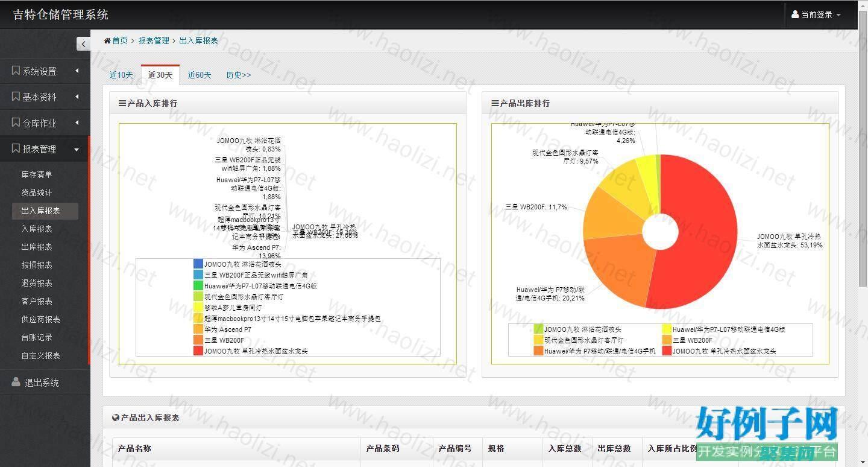This screenshot has height=467, width=868.
Task: Collapse the 报表管理 menu section
Action: click(77, 149)
